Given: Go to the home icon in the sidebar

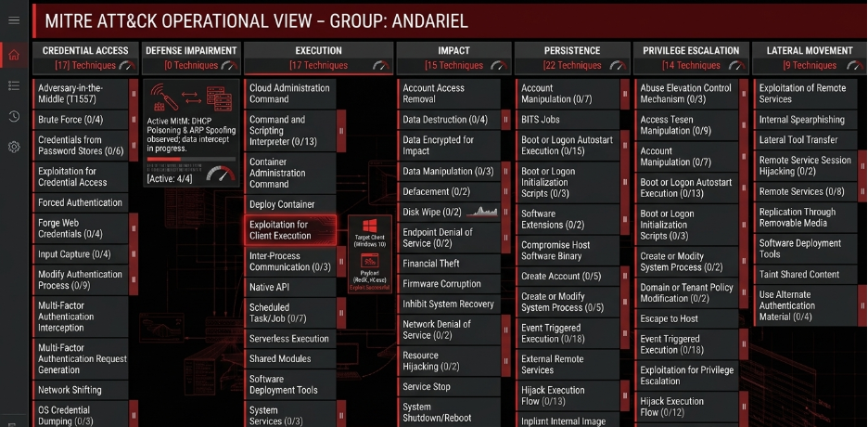Looking at the screenshot, I should tap(14, 55).
